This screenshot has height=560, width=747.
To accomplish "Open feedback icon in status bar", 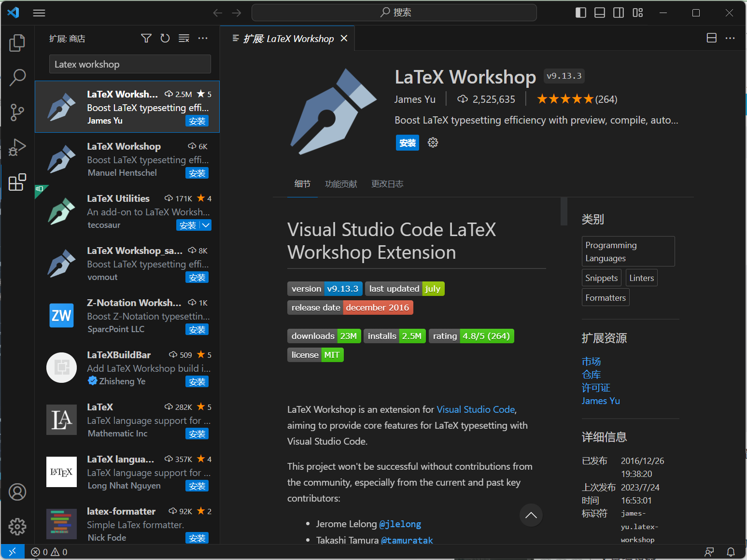I will pos(709,552).
